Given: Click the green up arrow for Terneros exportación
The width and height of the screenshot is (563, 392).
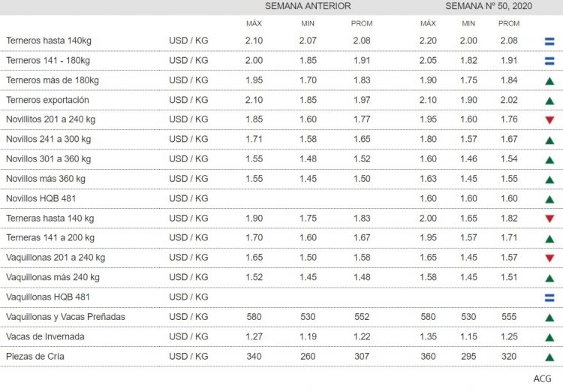Looking at the screenshot, I should [549, 101].
